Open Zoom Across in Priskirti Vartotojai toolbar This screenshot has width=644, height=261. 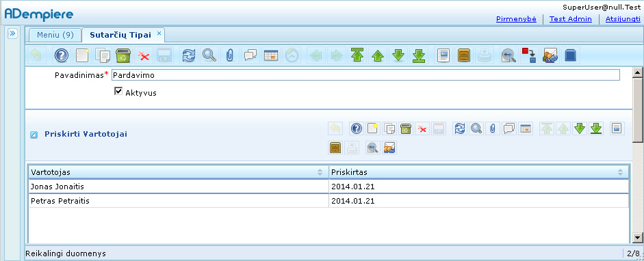click(x=373, y=148)
